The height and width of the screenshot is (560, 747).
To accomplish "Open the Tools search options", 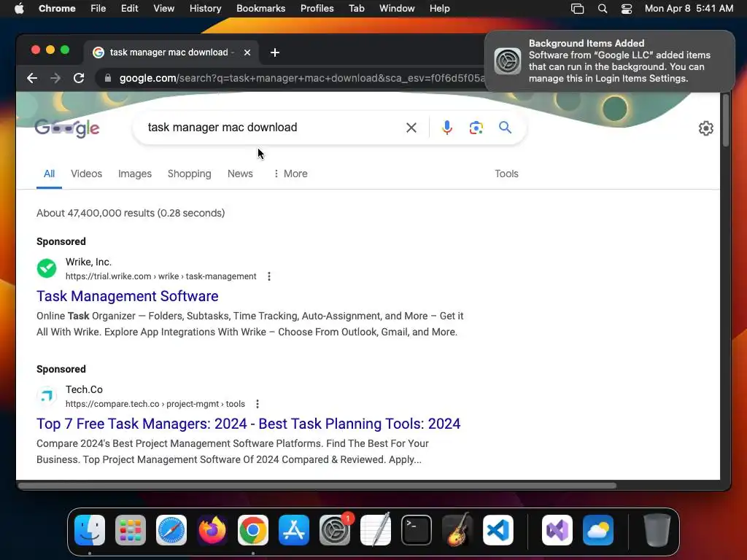I will 506,174.
